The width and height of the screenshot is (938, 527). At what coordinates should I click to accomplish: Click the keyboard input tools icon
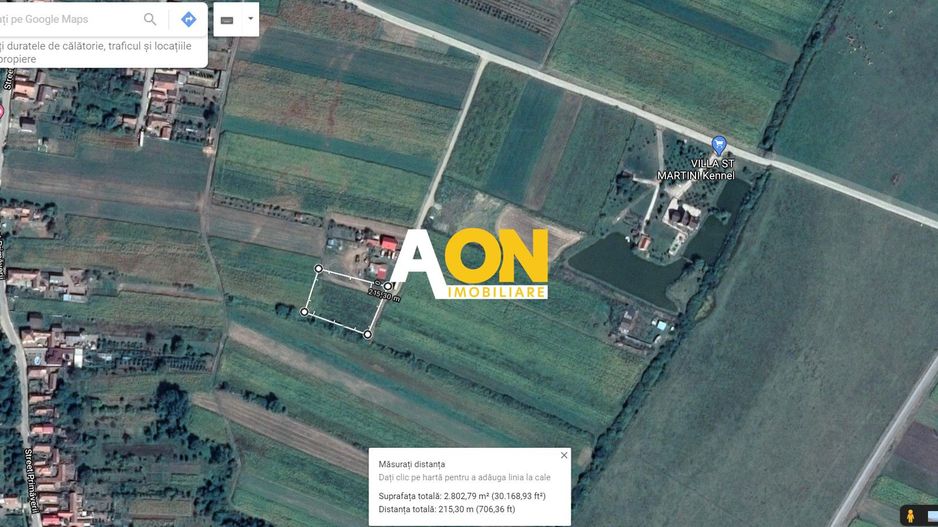tap(227, 20)
